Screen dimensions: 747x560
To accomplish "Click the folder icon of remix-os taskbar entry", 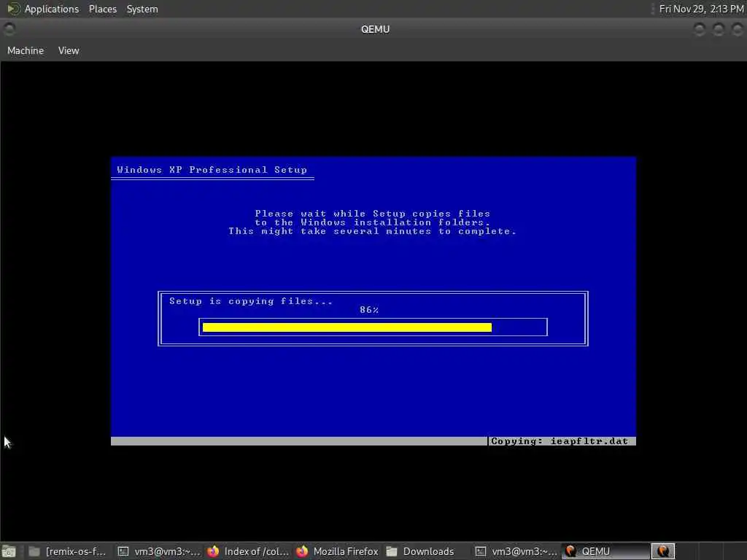I will pos(34,551).
